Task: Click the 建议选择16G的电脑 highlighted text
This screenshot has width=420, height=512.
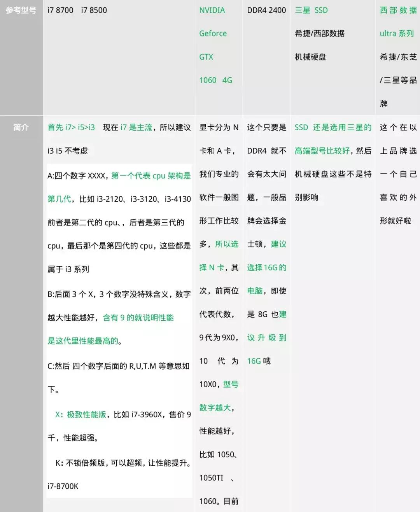Action: click(267, 267)
